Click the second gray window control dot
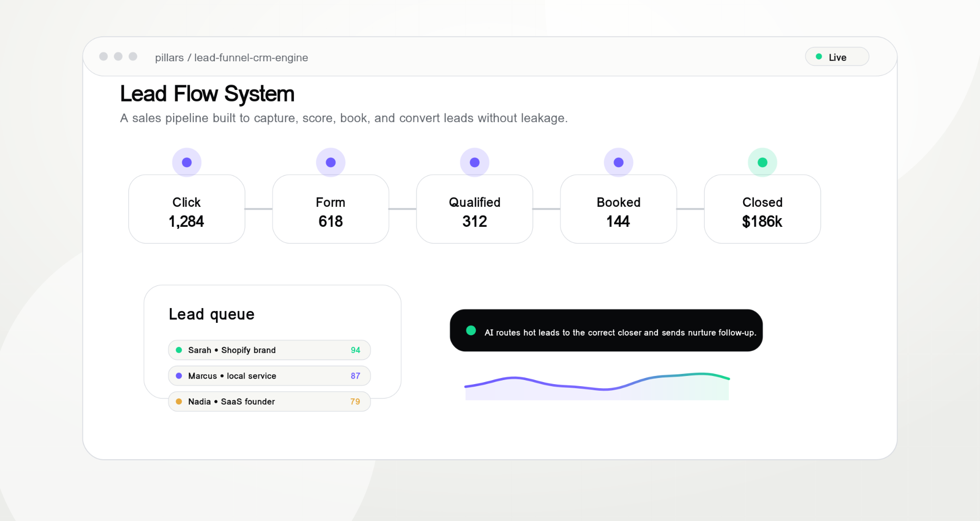The image size is (980, 521). [118, 56]
